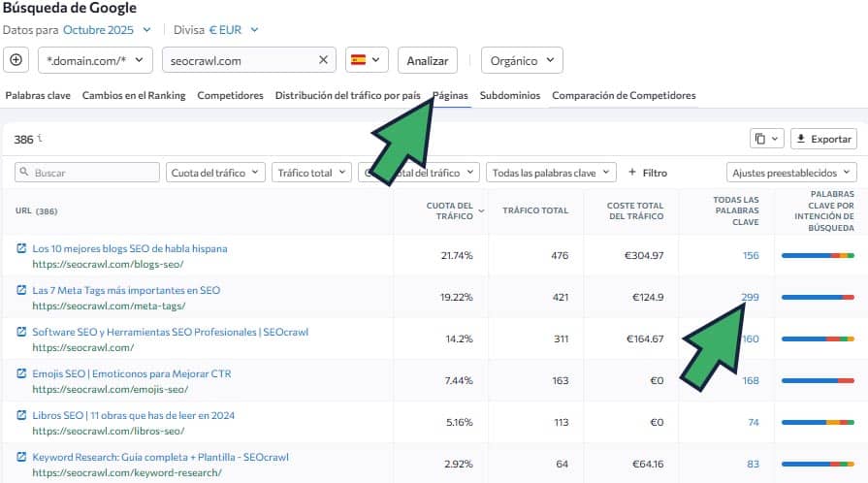Open the Spain country flag dropdown
The image size is (868, 483).
(x=367, y=60)
